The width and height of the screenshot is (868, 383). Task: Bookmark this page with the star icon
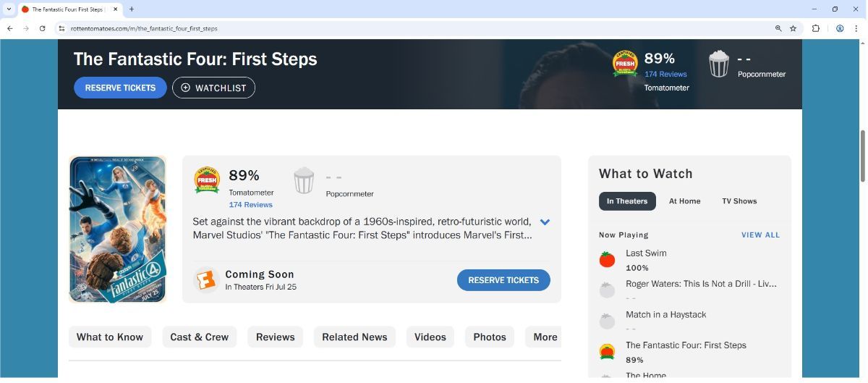793,28
